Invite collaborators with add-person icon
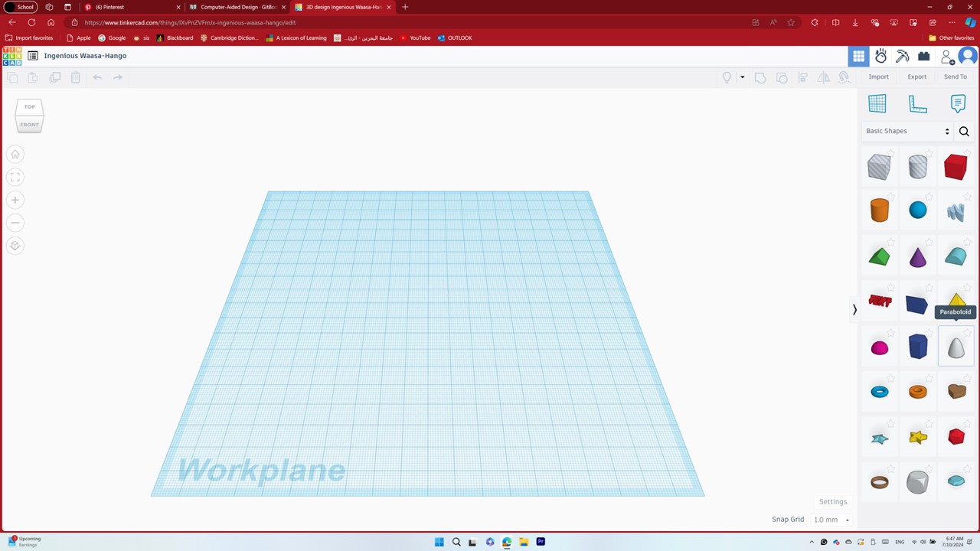Viewport: 980px width, 551px height. pyautogui.click(x=947, y=57)
